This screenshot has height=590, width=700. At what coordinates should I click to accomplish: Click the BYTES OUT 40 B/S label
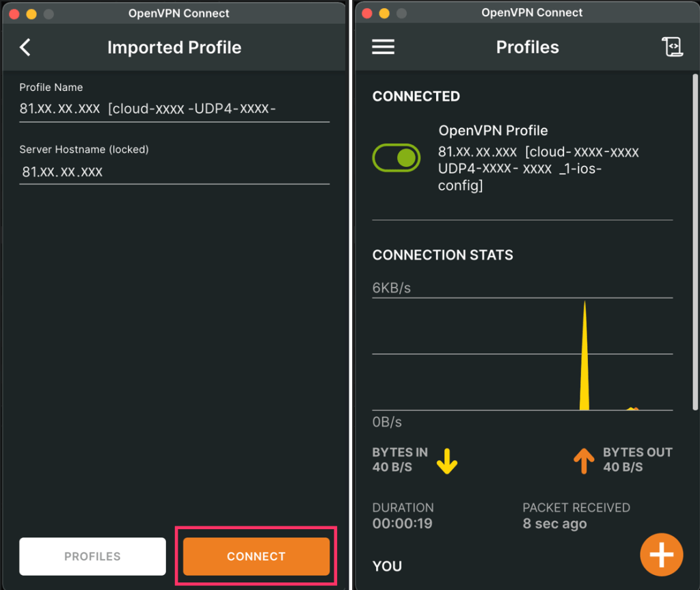tap(638, 459)
